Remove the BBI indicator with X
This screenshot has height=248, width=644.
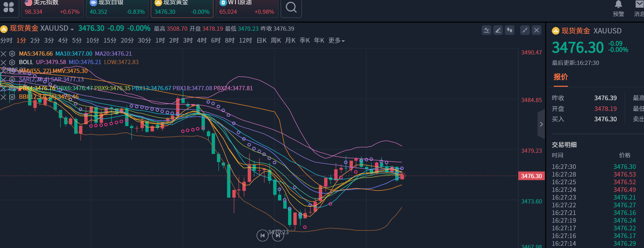(3, 97)
